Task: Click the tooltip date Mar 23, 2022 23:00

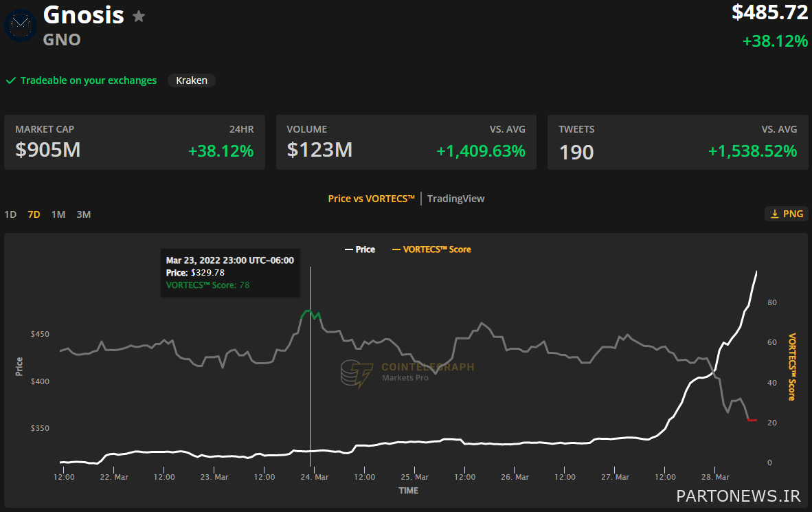Action: coord(230,260)
